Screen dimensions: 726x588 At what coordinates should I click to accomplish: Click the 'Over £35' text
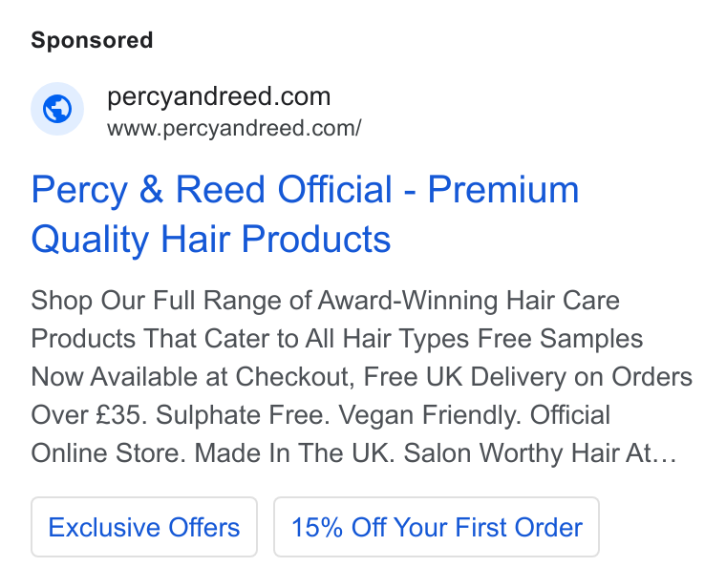(x=87, y=415)
